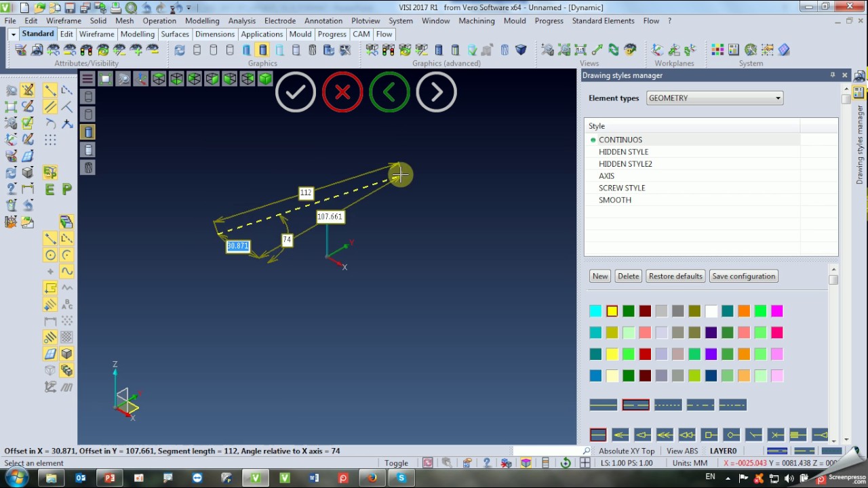The width and height of the screenshot is (868, 488).
Task: Click Save configuration button
Action: 744,277
